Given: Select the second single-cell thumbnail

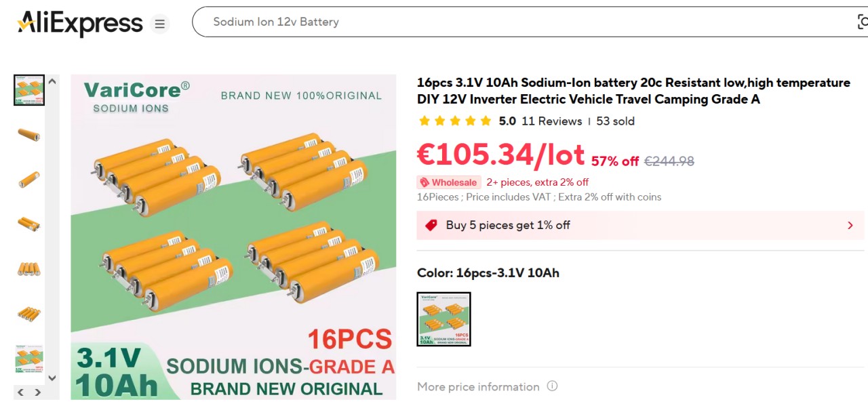Looking at the screenshot, I should 28,180.
